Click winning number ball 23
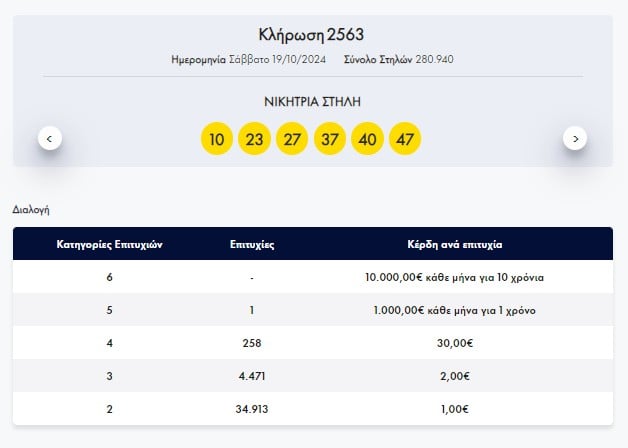Viewport: 628px width, 448px height. 254,139
